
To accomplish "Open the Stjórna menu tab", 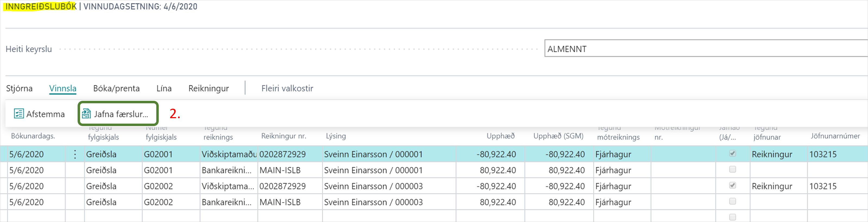I will (19, 88).
